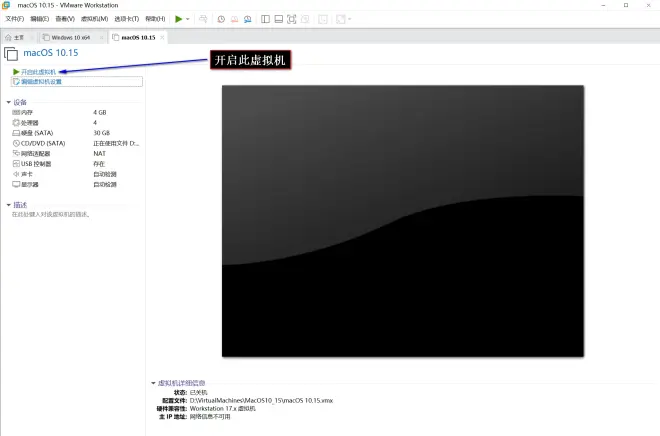660x436 pixels.
Task: Open the stretch guest dropdown arrow
Action: [349, 19]
